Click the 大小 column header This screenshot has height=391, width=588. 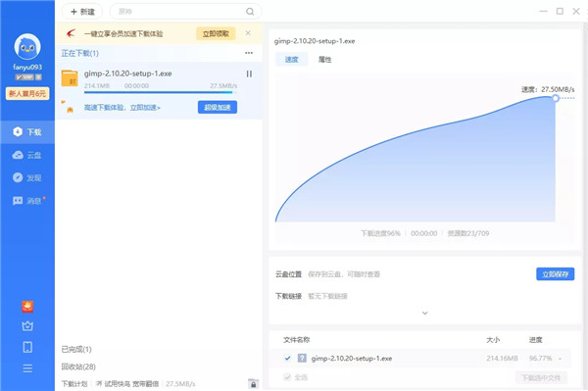[493, 340]
